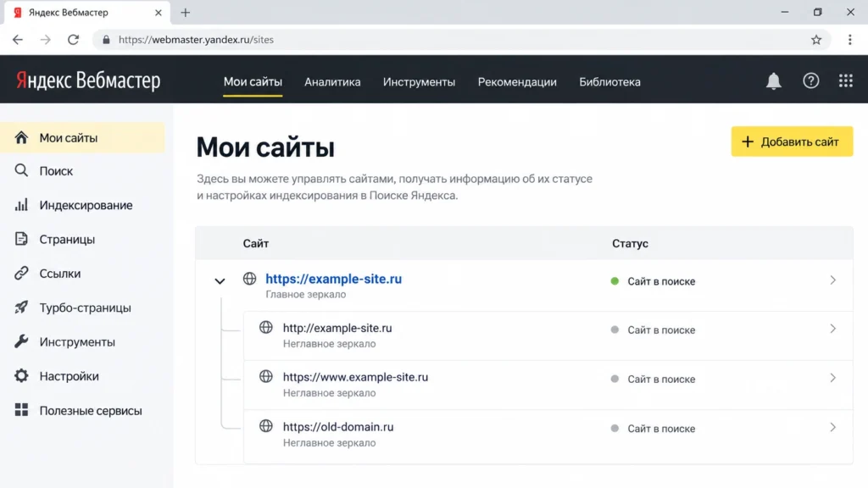Click the document icon beside Страницы
Screen dimensions: 868x488
point(21,239)
